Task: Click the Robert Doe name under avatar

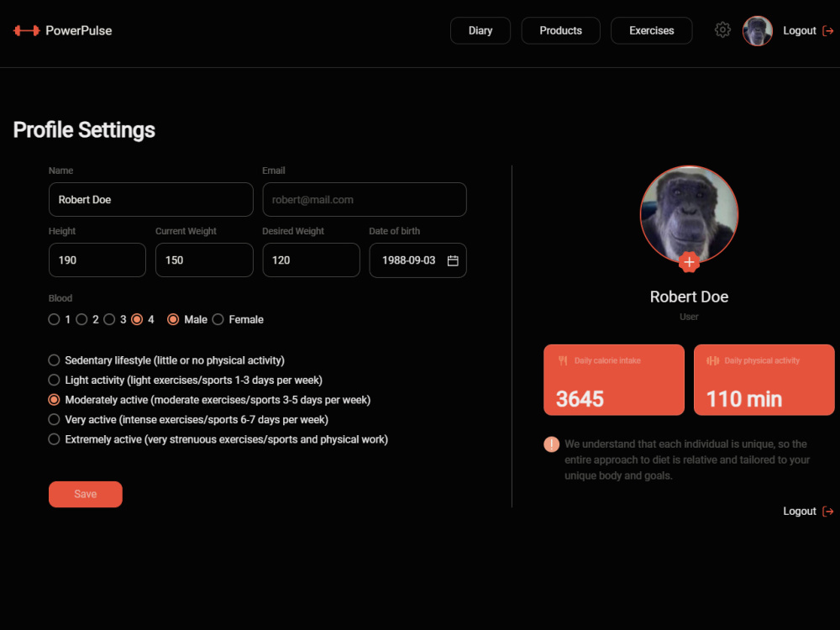Action: pyautogui.click(x=689, y=297)
